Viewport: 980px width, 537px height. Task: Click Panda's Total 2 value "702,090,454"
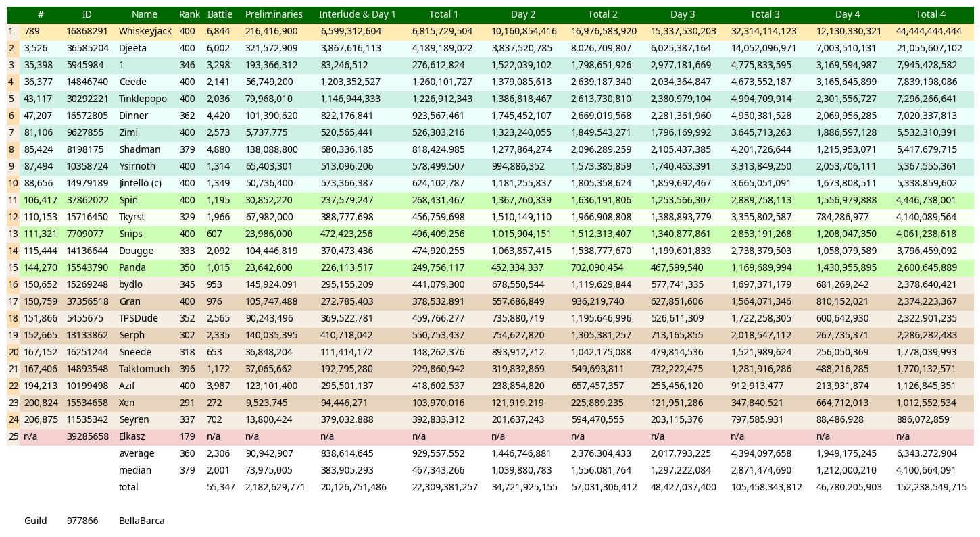[597, 267]
